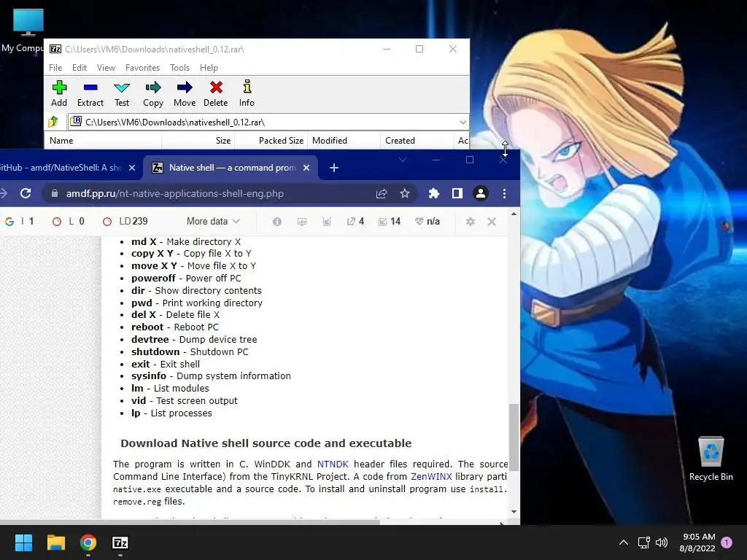Go up one folder level in 7-Zip
This screenshot has width=747, height=560.
tap(53, 122)
